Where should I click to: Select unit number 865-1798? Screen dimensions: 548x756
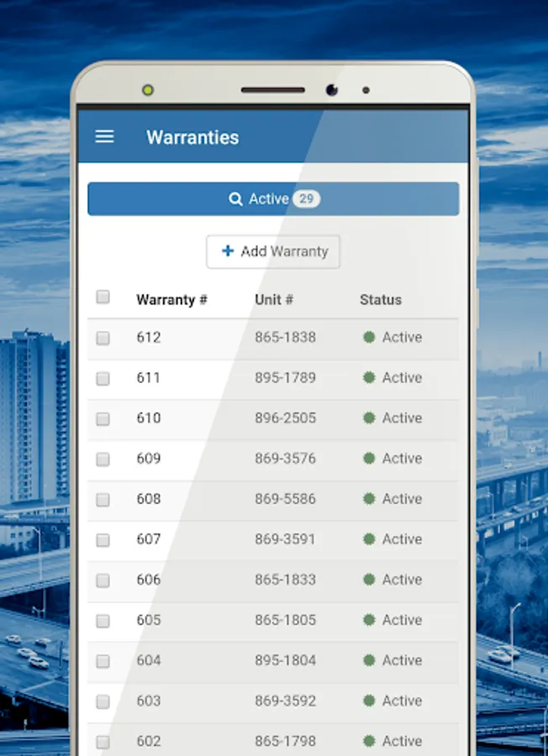[286, 741]
